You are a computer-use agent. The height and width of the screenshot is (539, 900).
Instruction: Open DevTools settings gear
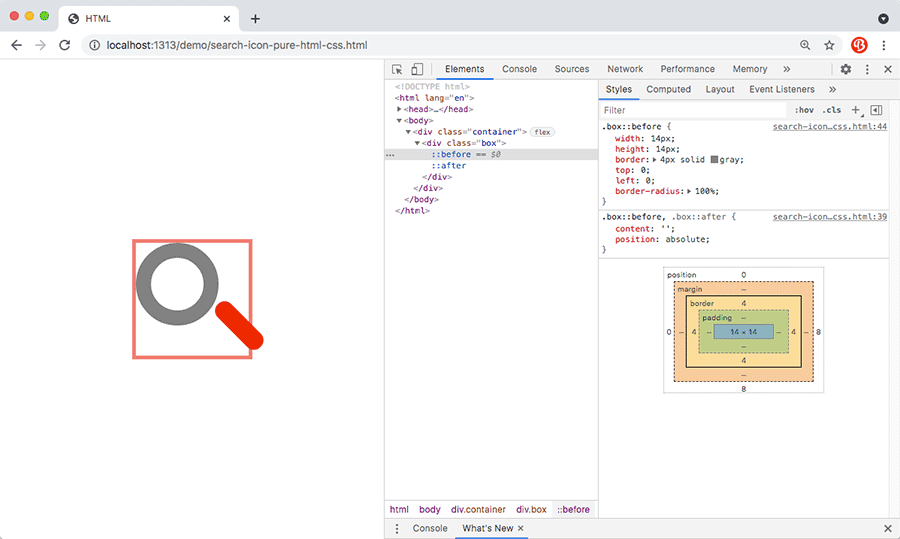[845, 69]
